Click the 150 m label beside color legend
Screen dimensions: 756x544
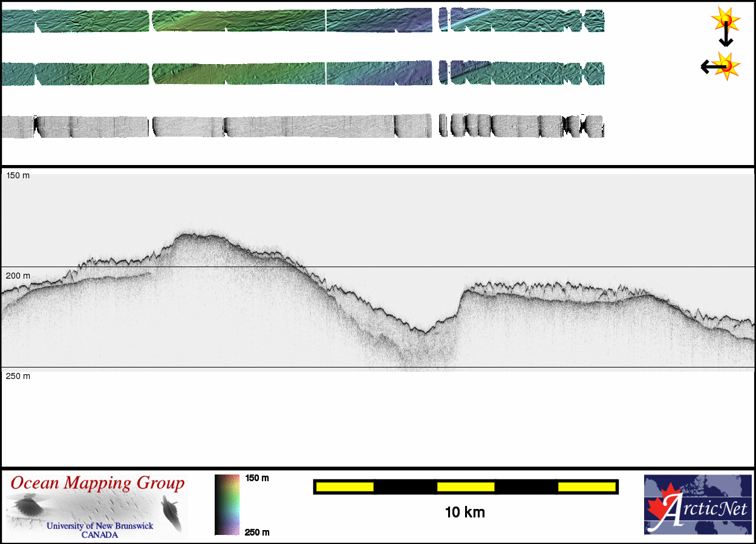[x=256, y=478]
